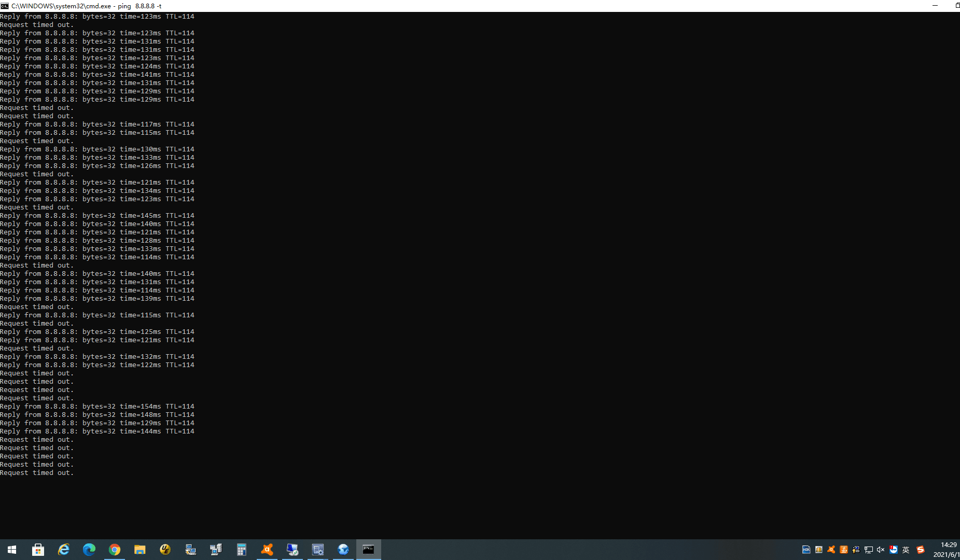The height and width of the screenshot is (560, 960).
Task: Click the reply line with time=139ms
Action: (97, 299)
